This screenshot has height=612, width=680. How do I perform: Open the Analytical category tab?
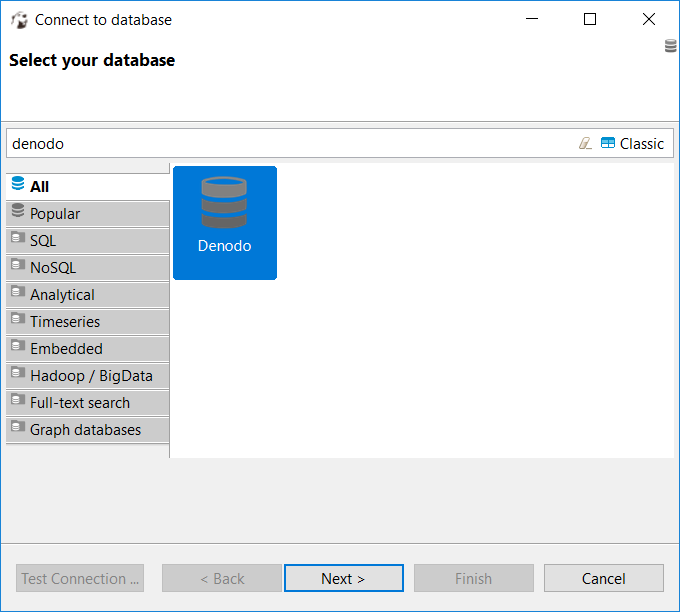pos(88,295)
